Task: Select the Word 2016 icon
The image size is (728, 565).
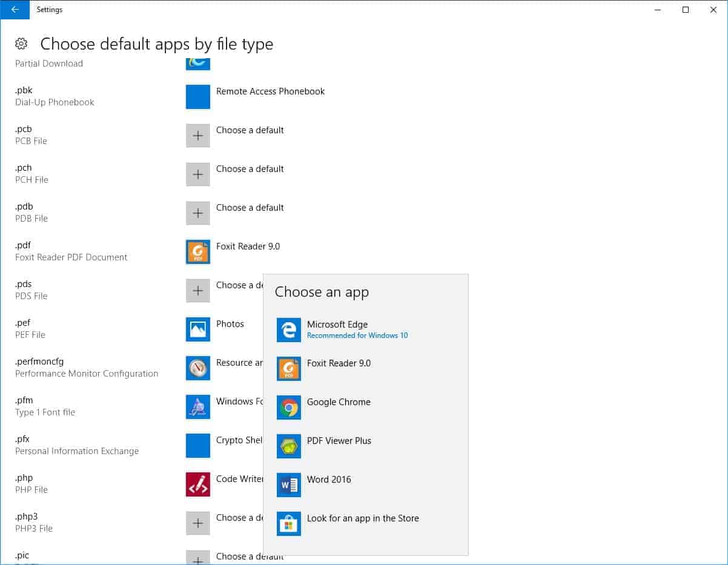Action: (289, 485)
